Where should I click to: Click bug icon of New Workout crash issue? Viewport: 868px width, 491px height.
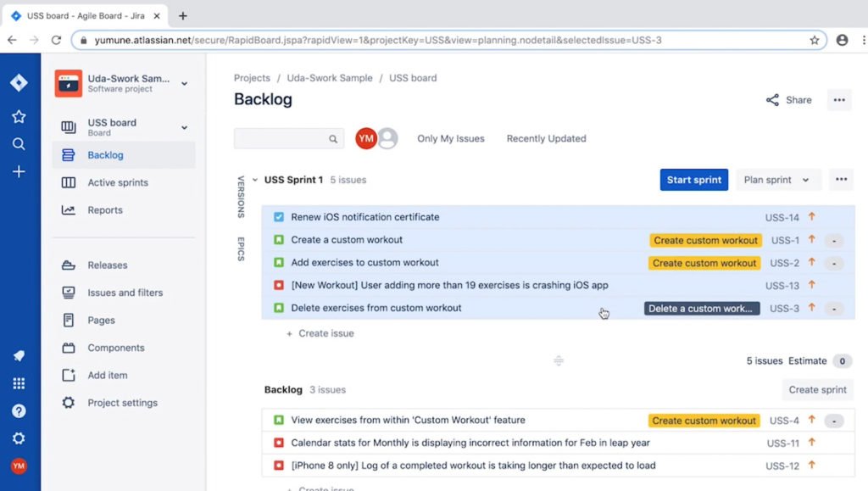pyautogui.click(x=279, y=285)
